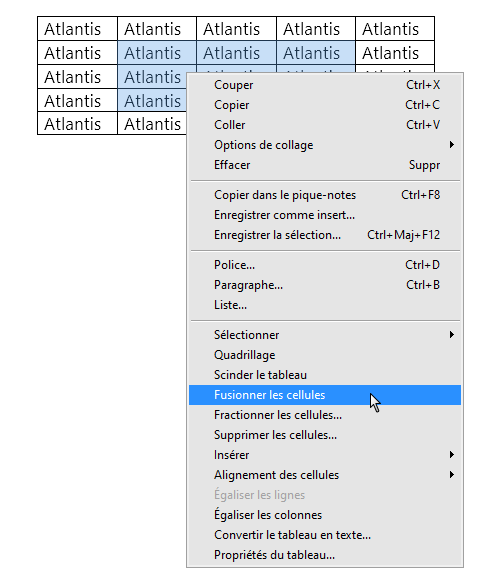Click Scinder le tableau
The image size is (496, 579).
(x=325, y=375)
